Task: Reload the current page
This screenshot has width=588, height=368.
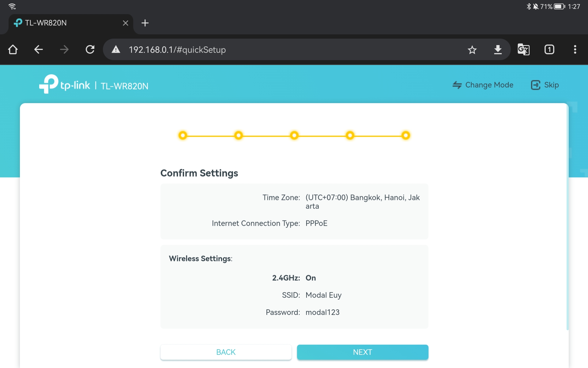Action: coord(90,49)
